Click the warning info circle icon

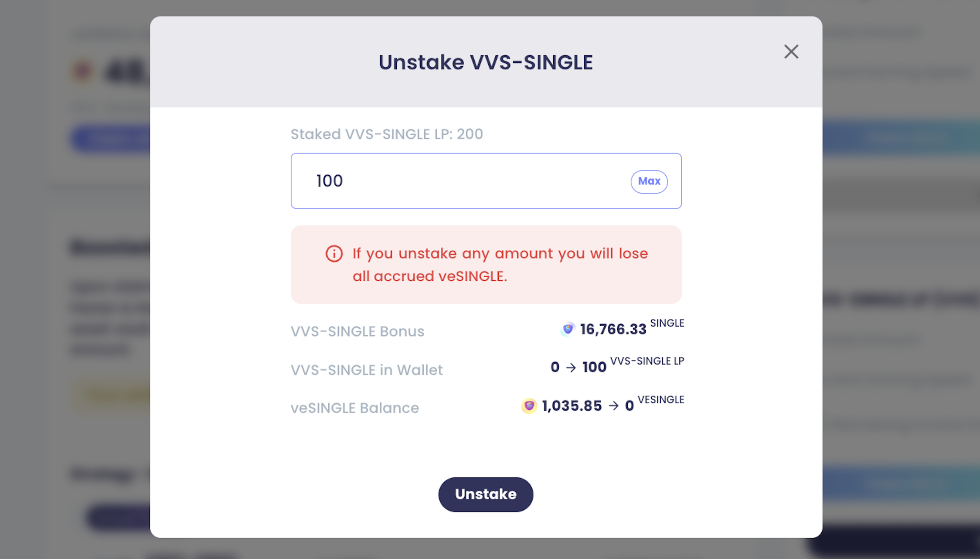coord(334,254)
